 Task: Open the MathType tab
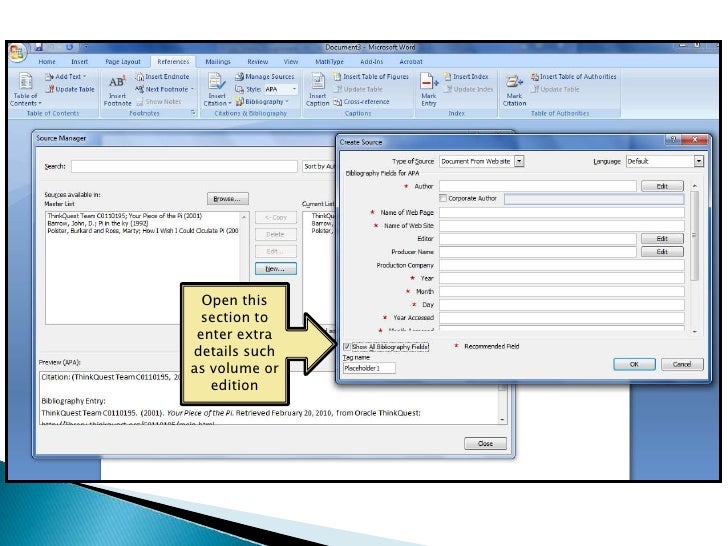[x=329, y=62]
